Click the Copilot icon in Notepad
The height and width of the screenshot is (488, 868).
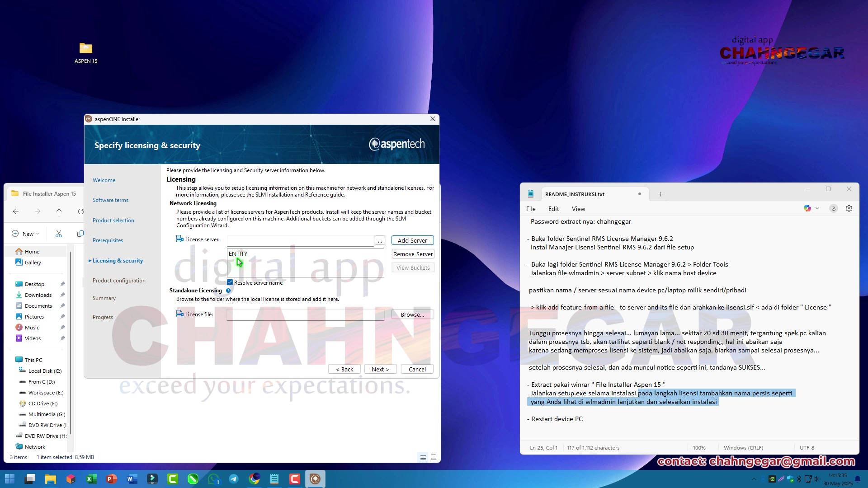807,208
